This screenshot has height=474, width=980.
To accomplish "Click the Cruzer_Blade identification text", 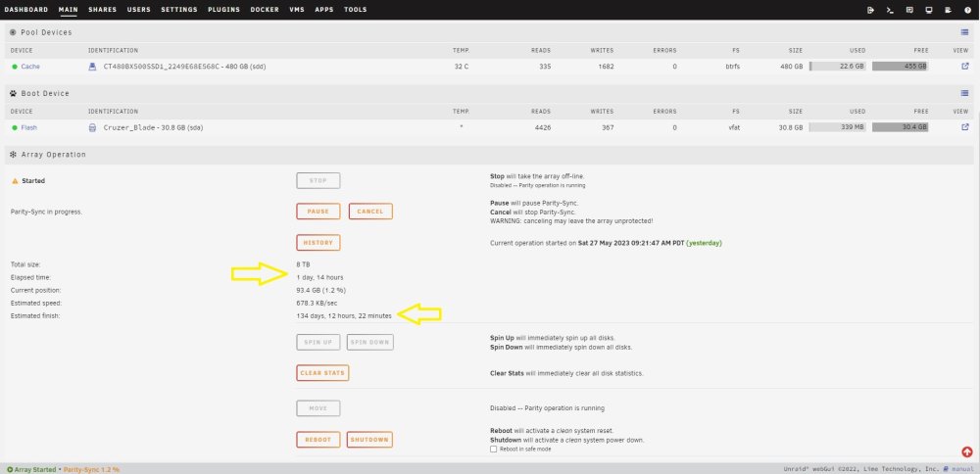I will [153, 127].
